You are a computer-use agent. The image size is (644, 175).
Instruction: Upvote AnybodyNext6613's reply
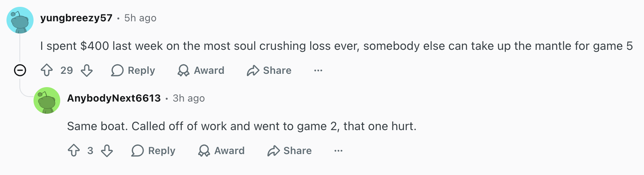point(74,151)
